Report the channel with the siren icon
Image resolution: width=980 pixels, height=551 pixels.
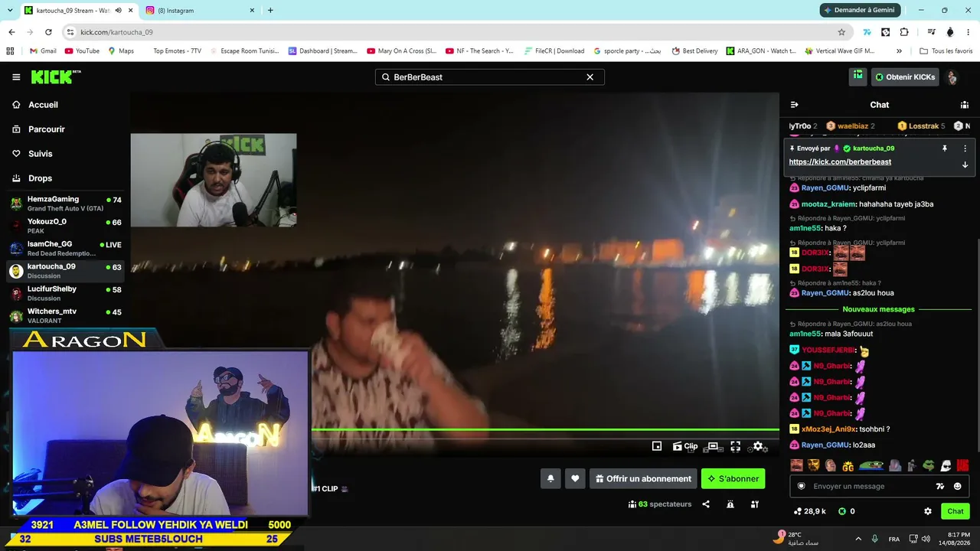730,504
